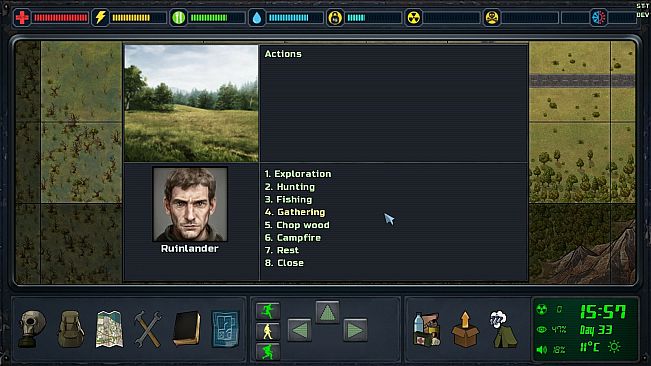The width and height of the screenshot is (651, 366).
Task: Select the Close option in actions list
Action: click(x=284, y=263)
